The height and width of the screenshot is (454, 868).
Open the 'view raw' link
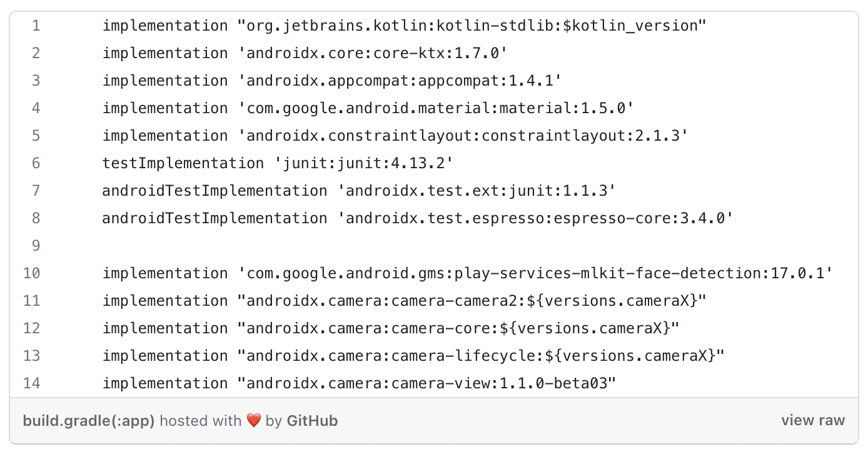(x=812, y=420)
